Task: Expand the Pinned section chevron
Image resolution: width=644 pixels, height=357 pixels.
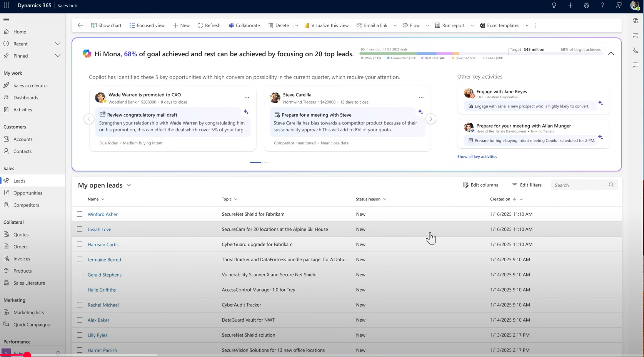Action: [58, 55]
